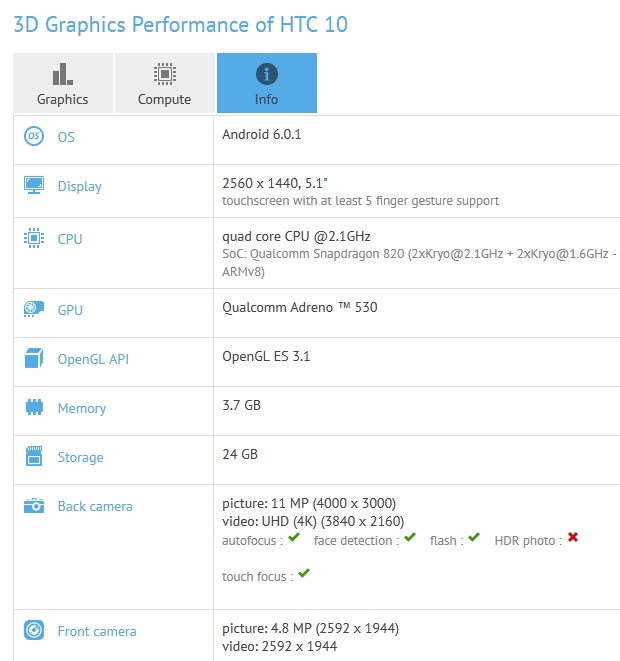Click the Qualcomm Snapdragon 820 SoC text

click(x=419, y=263)
